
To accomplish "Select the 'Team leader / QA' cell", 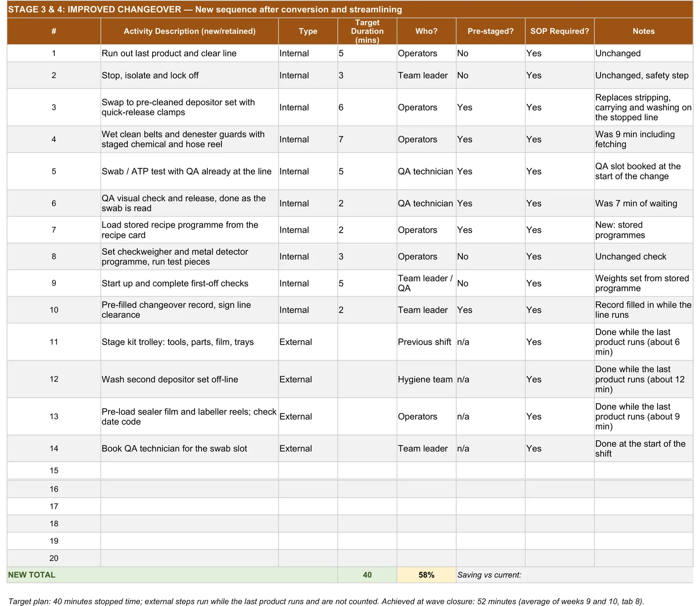I will [426, 283].
